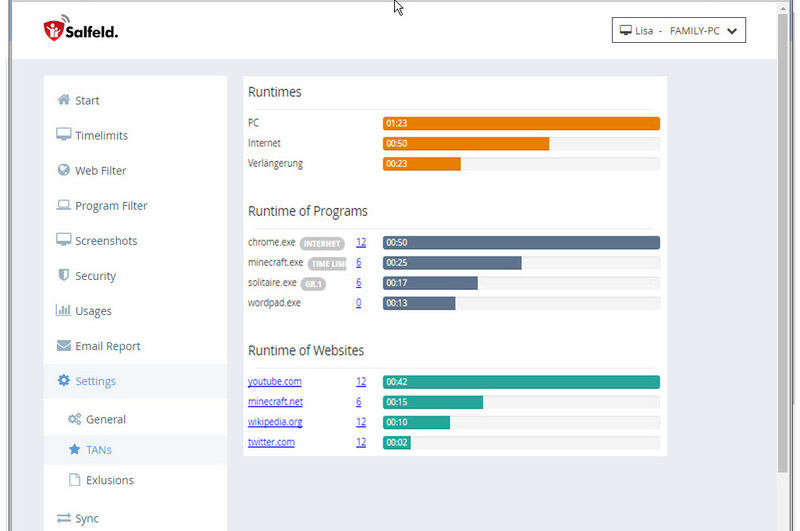Open the Start menu item
Viewport: 800px width, 531px height.
tap(135, 100)
